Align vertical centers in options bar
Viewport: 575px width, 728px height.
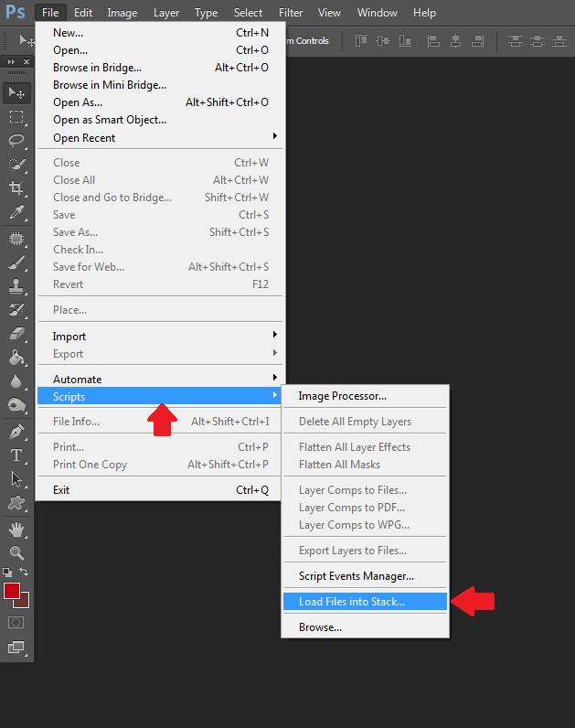[383, 41]
